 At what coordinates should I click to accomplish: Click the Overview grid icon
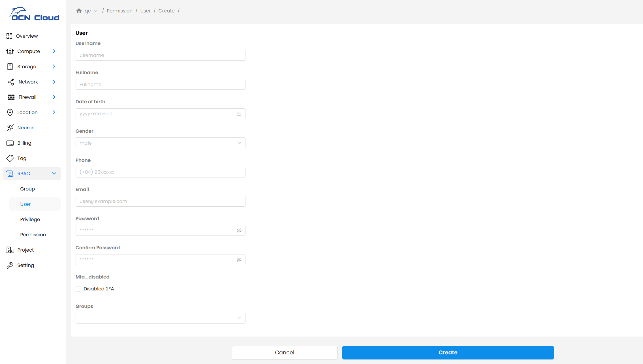[9, 36]
